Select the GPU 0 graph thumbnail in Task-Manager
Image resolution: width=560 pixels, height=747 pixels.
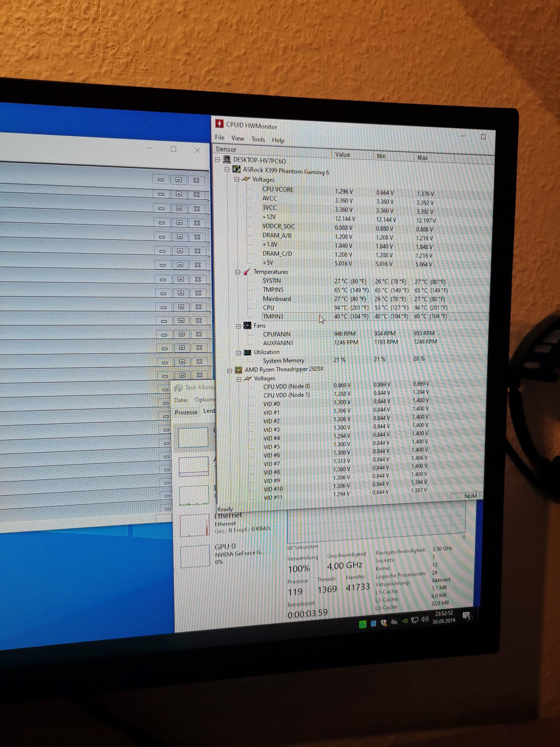[195, 556]
